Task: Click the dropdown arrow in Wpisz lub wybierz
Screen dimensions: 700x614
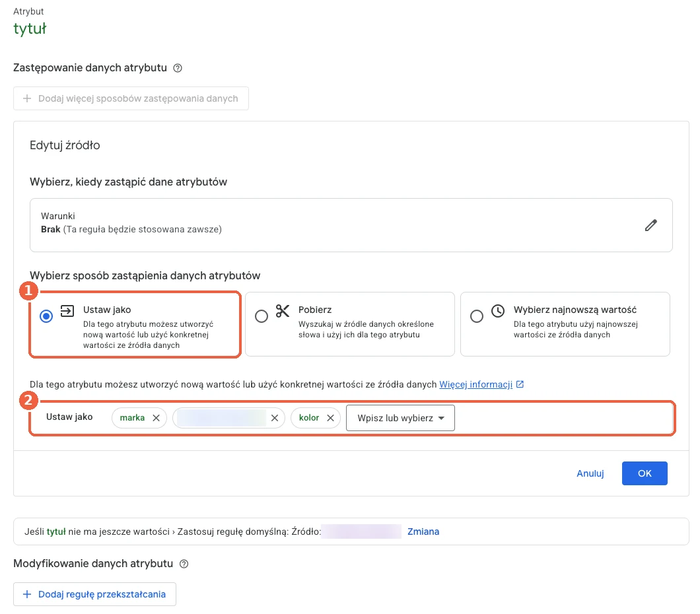Action: pyautogui.click(x=442, y=418)
